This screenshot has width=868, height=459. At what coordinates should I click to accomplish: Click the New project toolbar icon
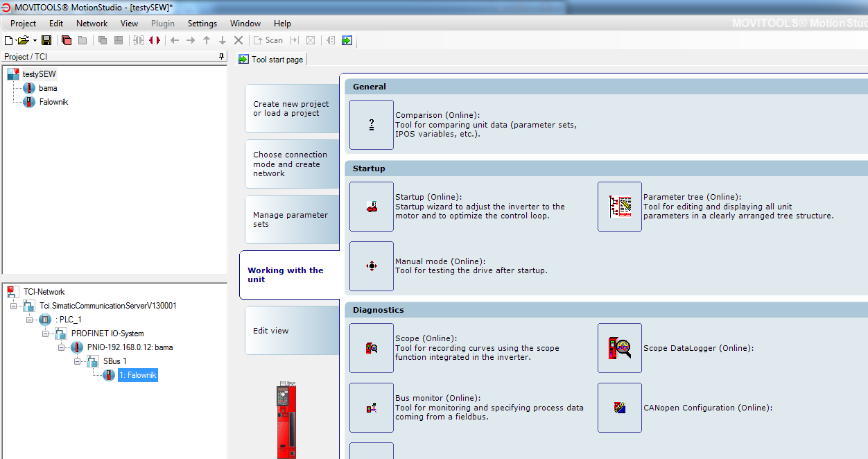pyautogui.click(x=9, y=40)
